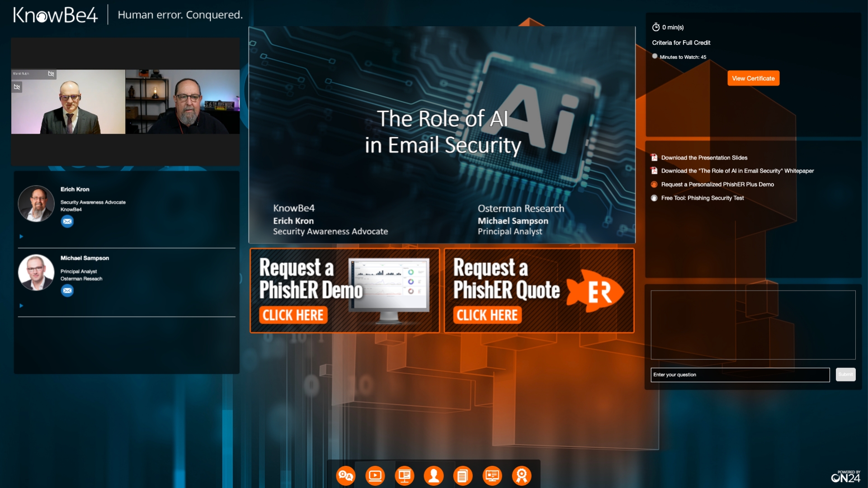This screenshot has width=868, height=488.
Task: Click CLICK HERE on PhishER Quote banner
Action: tap(487, 315)
